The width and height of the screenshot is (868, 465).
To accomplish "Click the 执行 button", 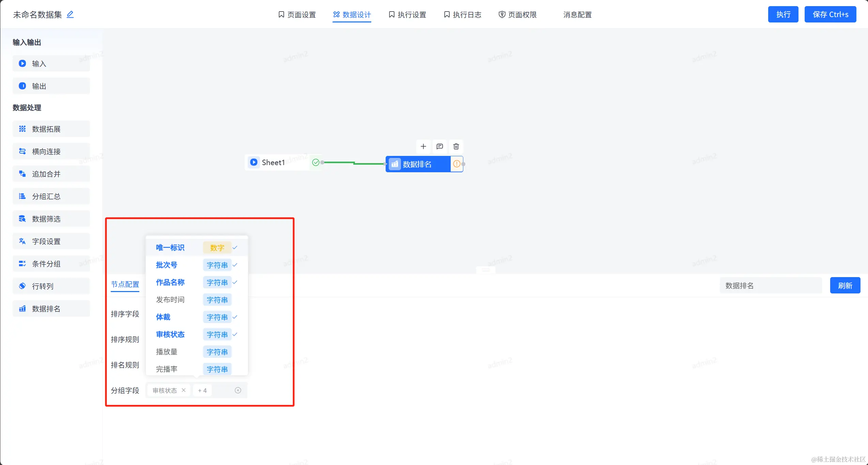I will coord(783,14).
